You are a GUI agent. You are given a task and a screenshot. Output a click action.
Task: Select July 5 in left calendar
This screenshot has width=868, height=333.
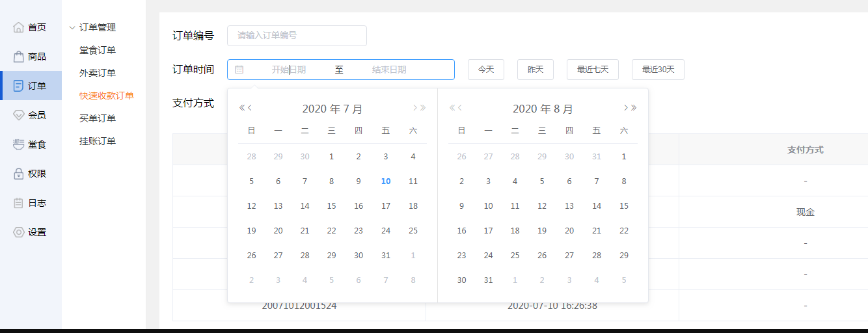[x=252, y=181]
